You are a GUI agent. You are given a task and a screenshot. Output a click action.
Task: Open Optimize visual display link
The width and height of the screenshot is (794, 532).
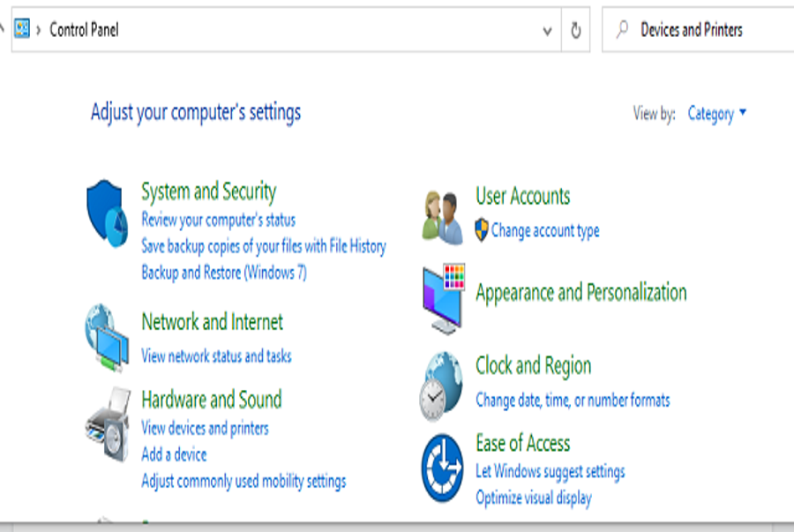(534, 498)
